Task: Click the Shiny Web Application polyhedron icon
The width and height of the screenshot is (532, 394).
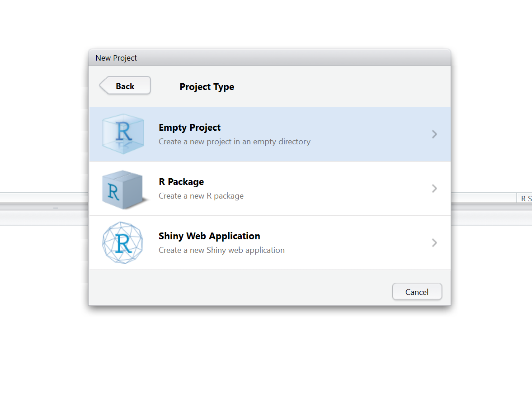Action: pos(123,242)
